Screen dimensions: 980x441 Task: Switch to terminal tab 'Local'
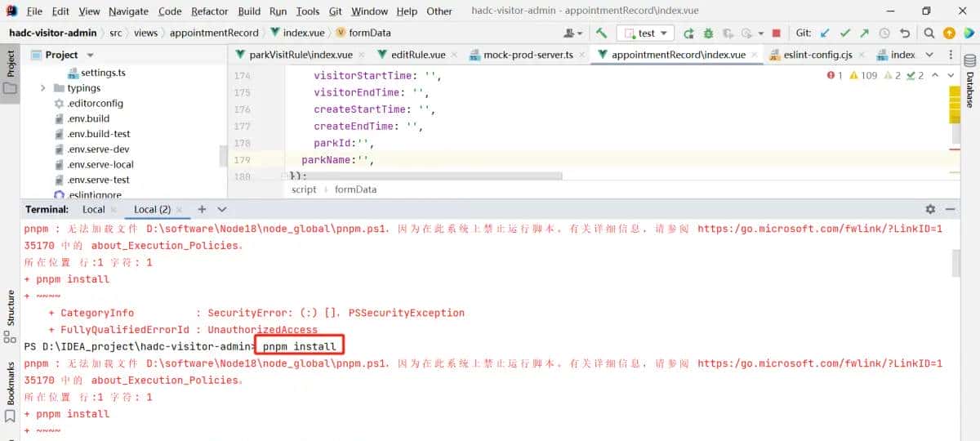pos(93,209)
